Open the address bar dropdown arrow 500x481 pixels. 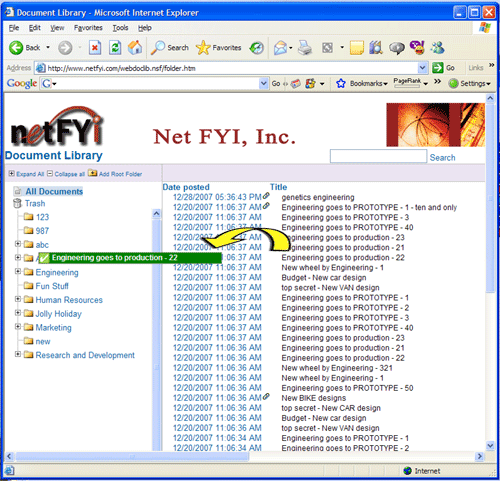coord(422,68)
